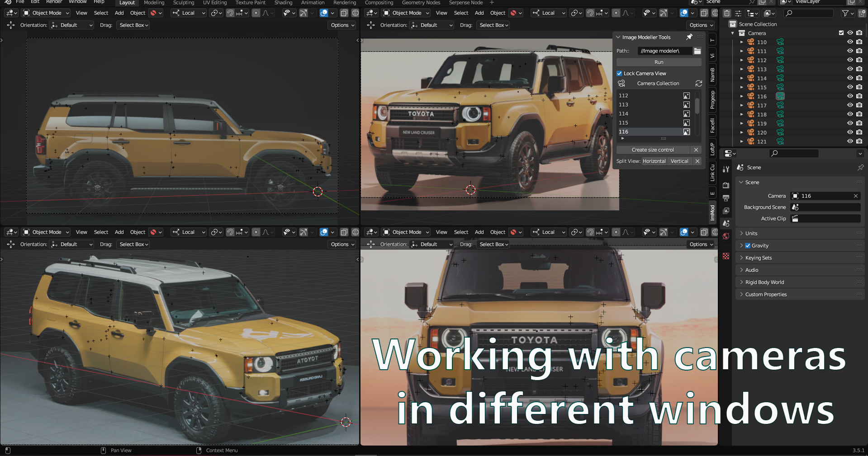The height and width of the screenshot is (456, 868).
Task: Toggle the Gravity checkbox in Scene properties
Action: [748, 246]
